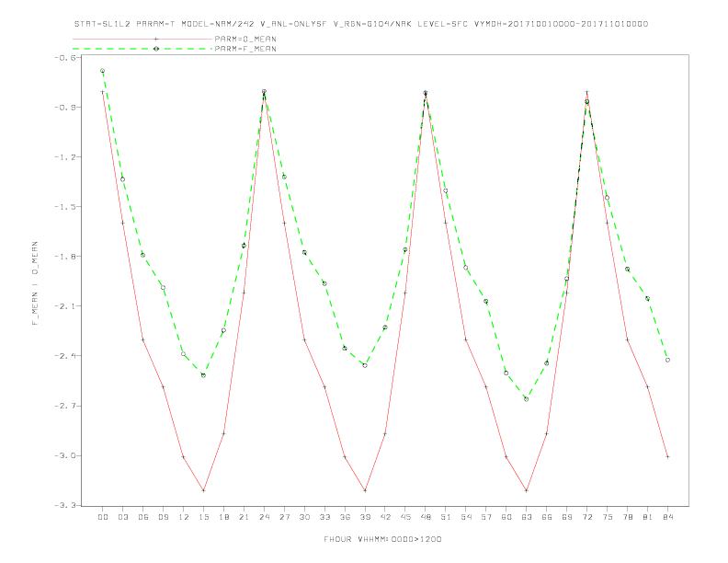Click the red O_MEAN legend line sample
The image size is (728, 563).
pyautogui.click(x=142, y=39)
